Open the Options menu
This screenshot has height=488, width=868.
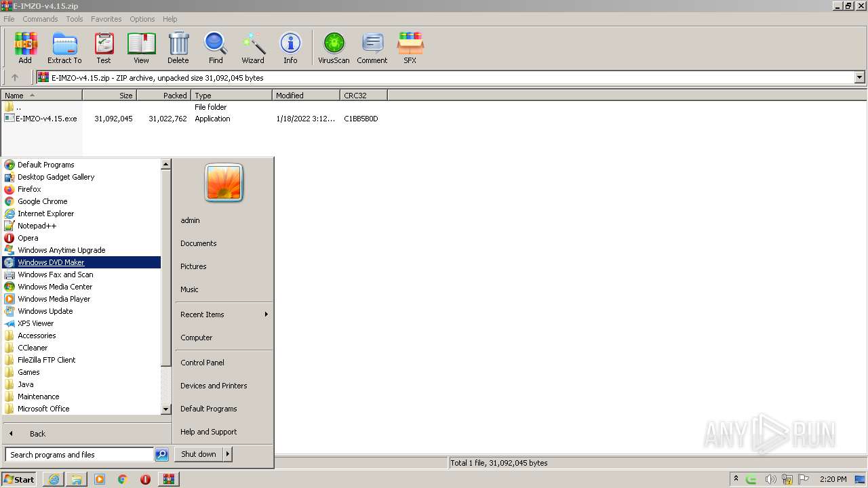click(142, 19)
